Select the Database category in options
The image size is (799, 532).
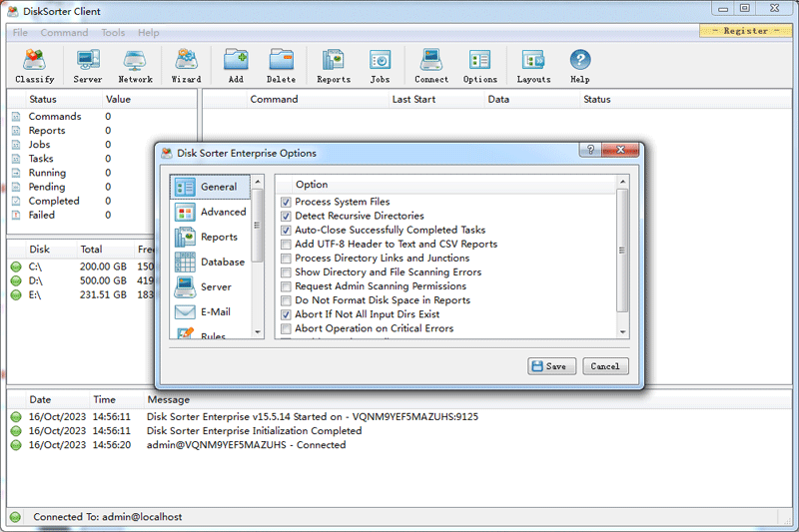pyautogui.click(x=210, y=262)
